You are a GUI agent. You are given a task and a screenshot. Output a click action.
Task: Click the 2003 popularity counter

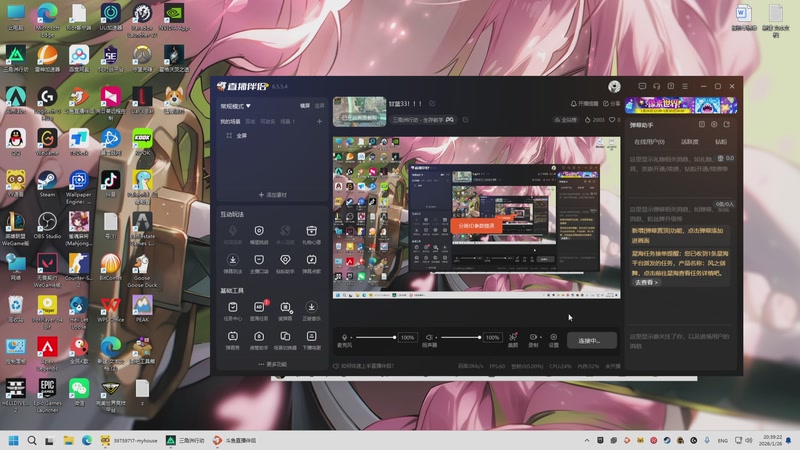(594, 120)
